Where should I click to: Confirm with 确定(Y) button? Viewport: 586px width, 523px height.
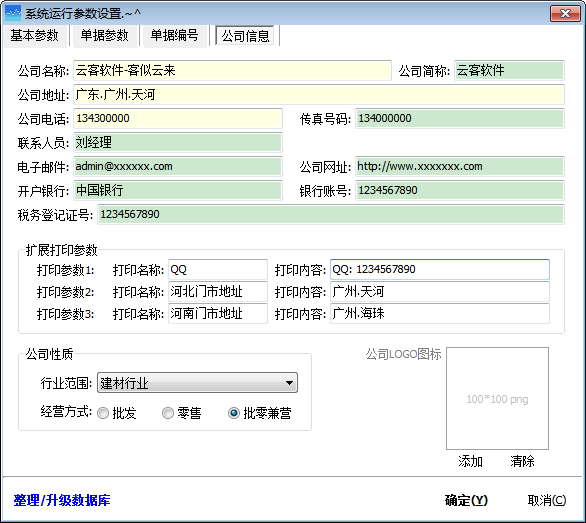(466, 500)
